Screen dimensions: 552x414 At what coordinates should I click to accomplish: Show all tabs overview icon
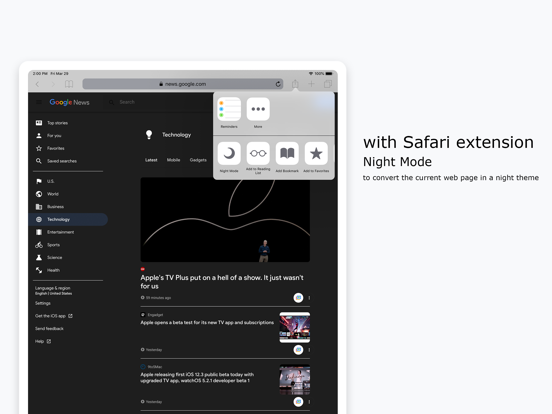(328, 84)
